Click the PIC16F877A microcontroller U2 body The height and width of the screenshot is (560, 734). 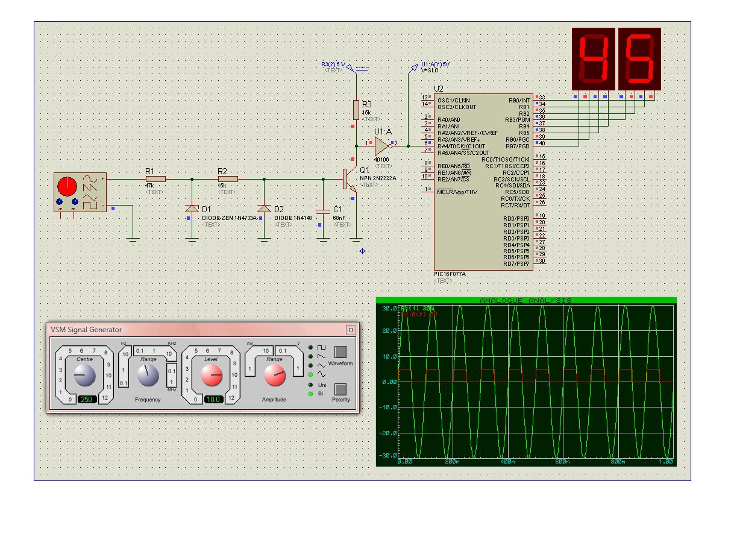pyautogui.click(x=483, y=181)
